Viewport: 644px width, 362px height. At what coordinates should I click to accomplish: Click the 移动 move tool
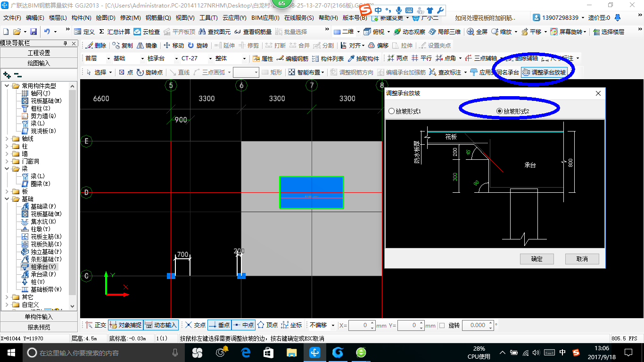coord(173,46)
